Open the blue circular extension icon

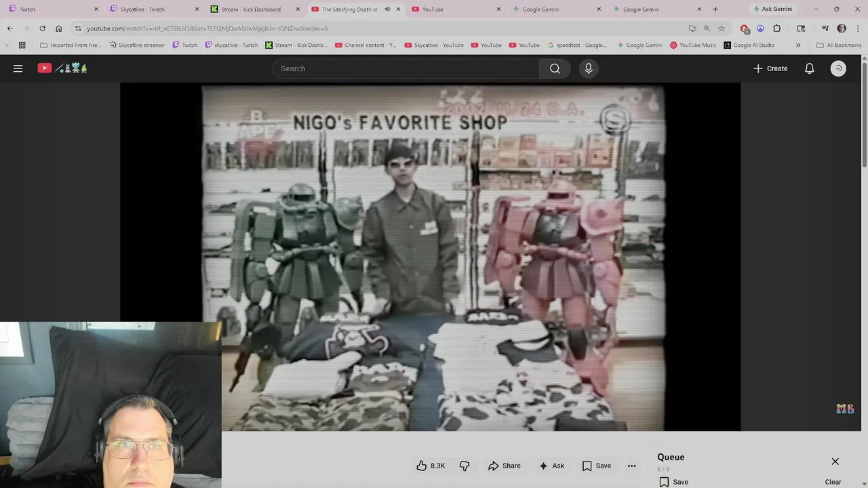[760, 28]
